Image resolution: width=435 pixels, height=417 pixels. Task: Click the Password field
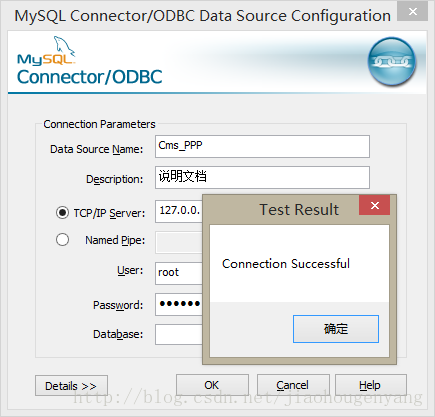[x=179, y=304]
